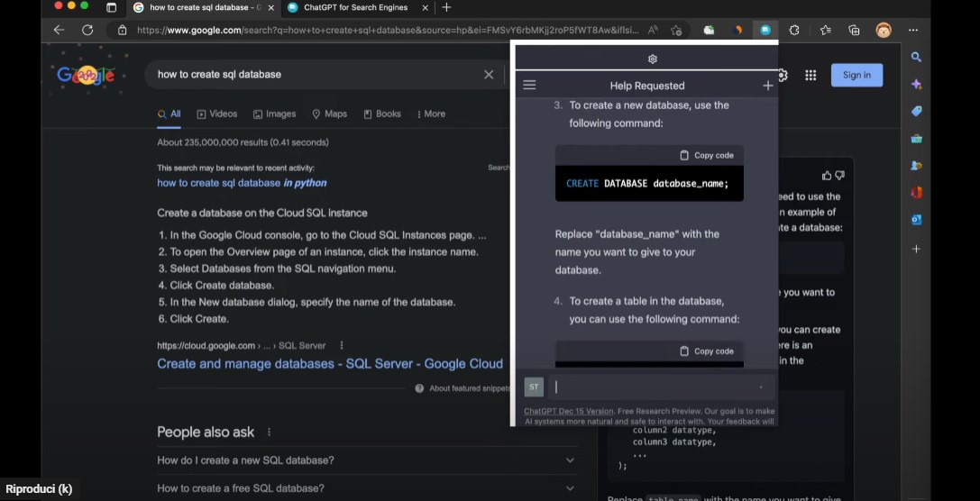
Task: Open Games icon in Edge sidebar
Action: [916, 166]
